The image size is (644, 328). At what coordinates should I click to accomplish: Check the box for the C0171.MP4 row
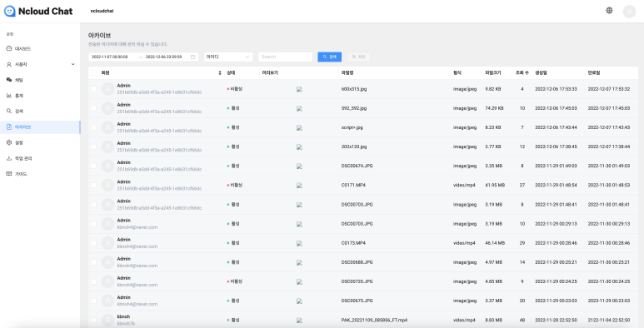point(93,185)
